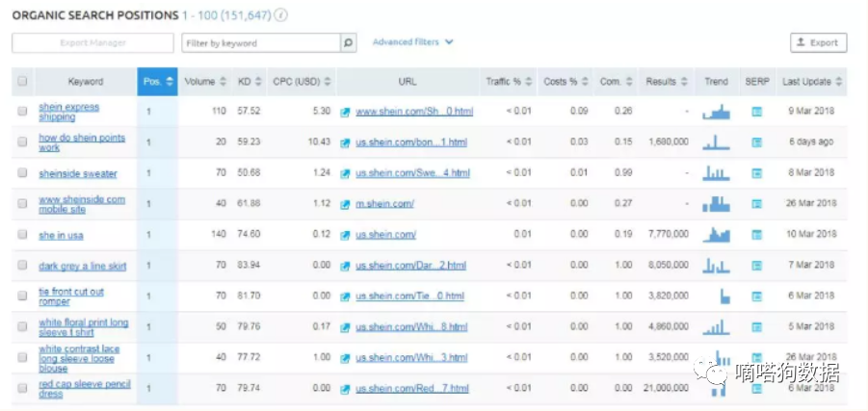Check the red cap sleeve pencil dress checkbox
This screenshot has width=868, height=411.
coord(22,388)
